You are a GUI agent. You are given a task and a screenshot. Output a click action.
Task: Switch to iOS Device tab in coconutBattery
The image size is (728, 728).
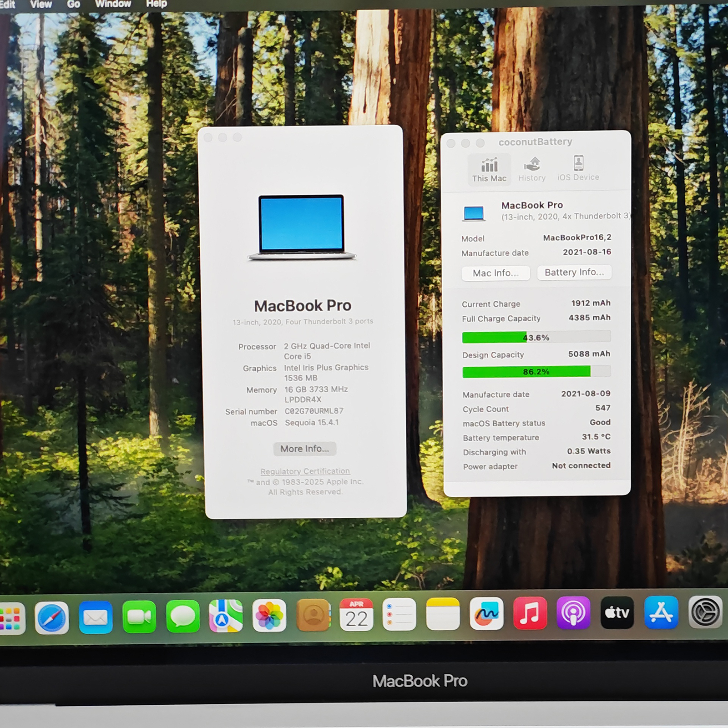point(578,169)
